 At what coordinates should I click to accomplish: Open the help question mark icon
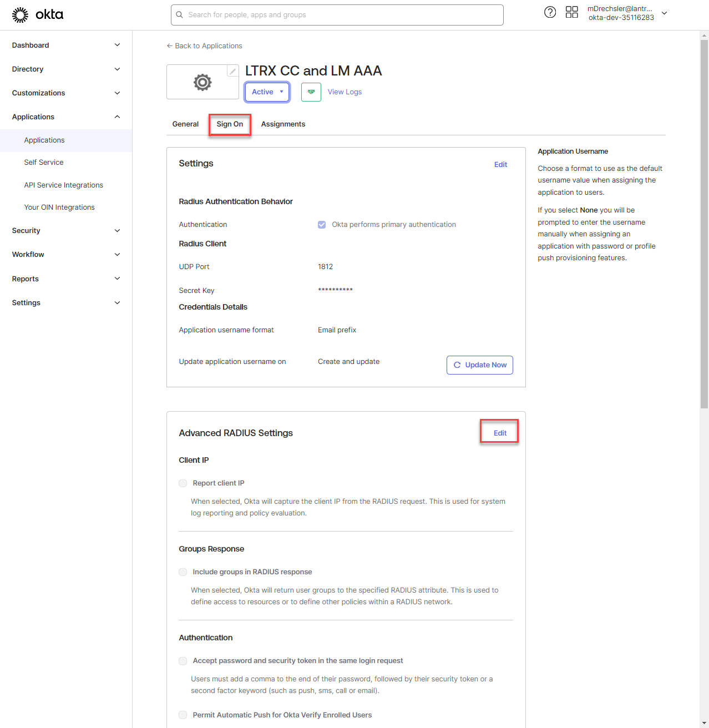tap(550, 12)
